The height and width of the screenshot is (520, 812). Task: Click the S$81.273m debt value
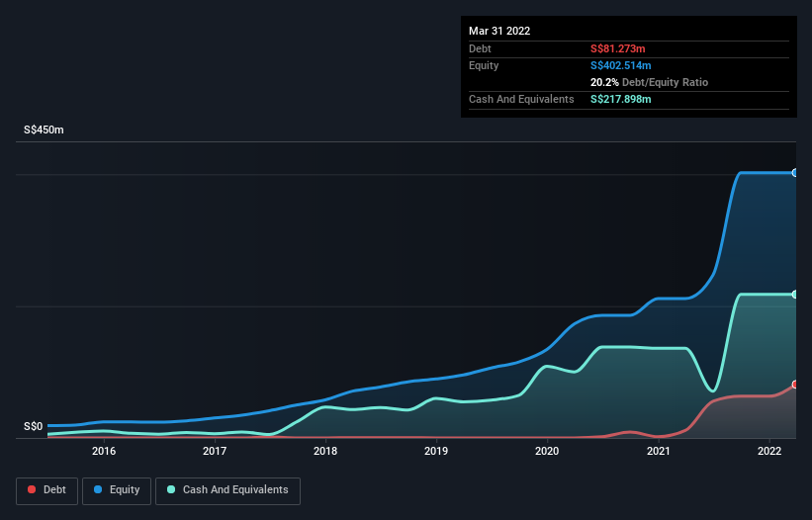pos(618,48)
